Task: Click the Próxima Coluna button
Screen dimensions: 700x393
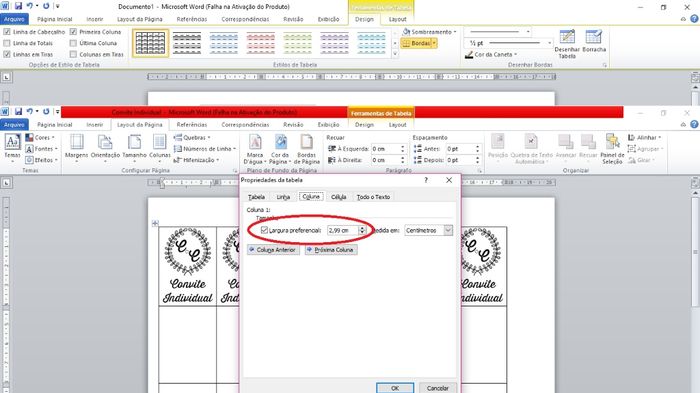Action: coord(331,250)
